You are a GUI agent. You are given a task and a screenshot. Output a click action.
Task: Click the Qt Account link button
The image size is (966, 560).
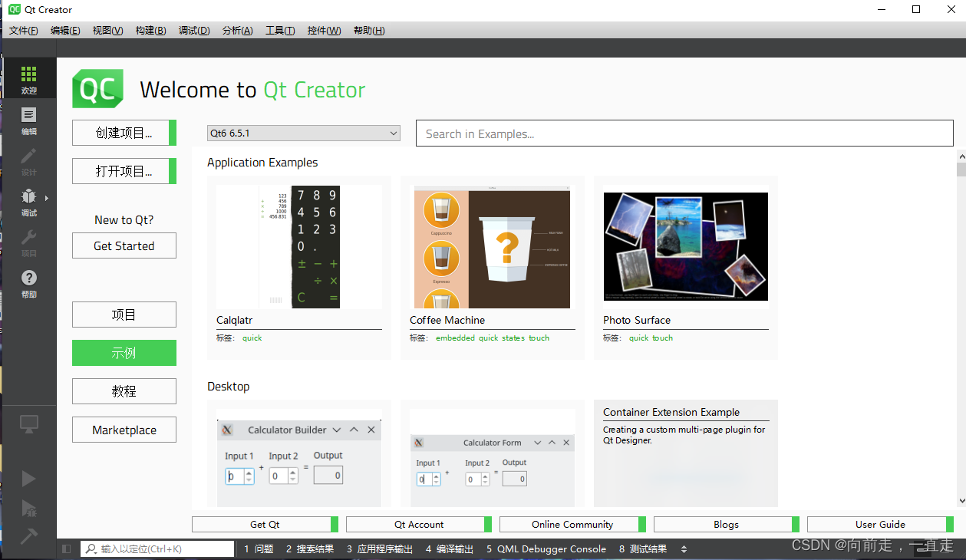[x=419, y=524]
